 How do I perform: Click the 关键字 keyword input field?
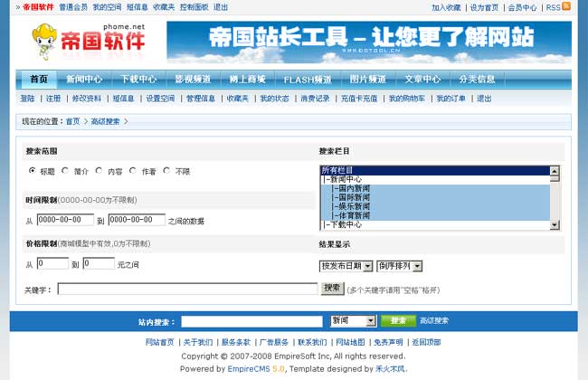[x=187, y=290]
